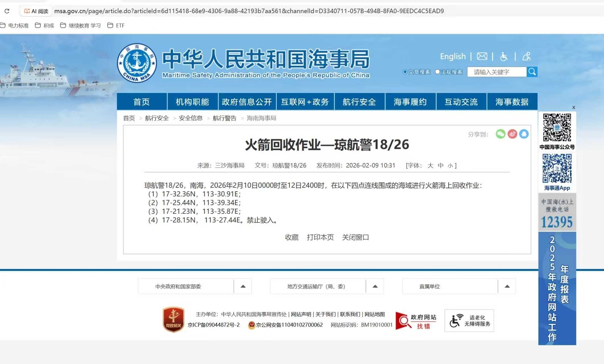Expand the 地方交通运输厅 dropdown
604x364 pixels.
coord(375,286)
